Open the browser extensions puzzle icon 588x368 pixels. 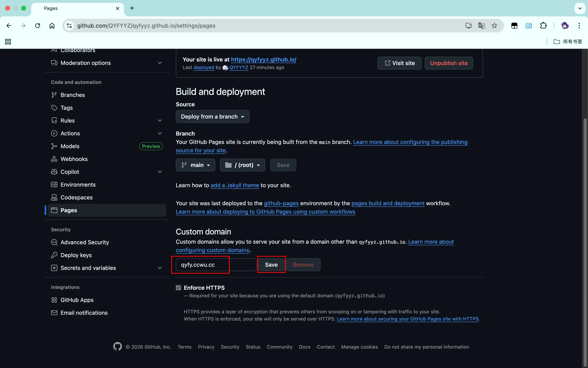click(543, 26)
